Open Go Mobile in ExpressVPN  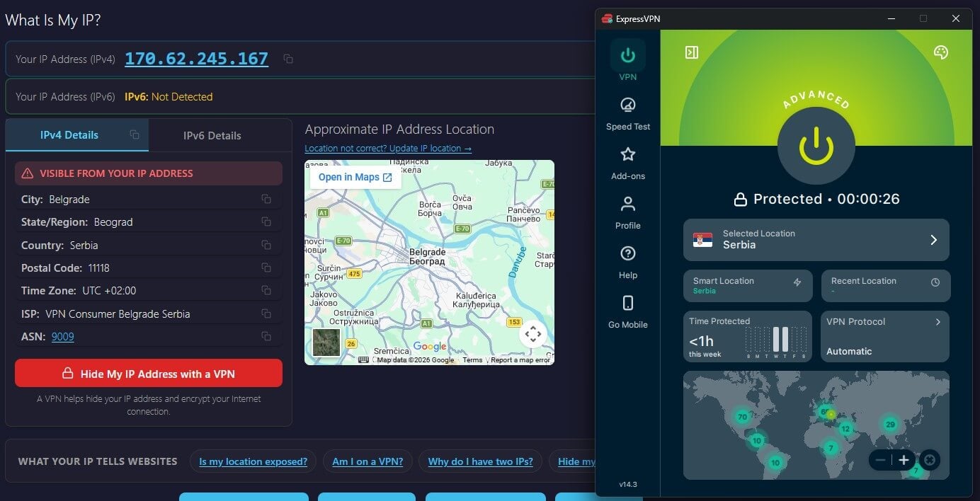(627, 311)
